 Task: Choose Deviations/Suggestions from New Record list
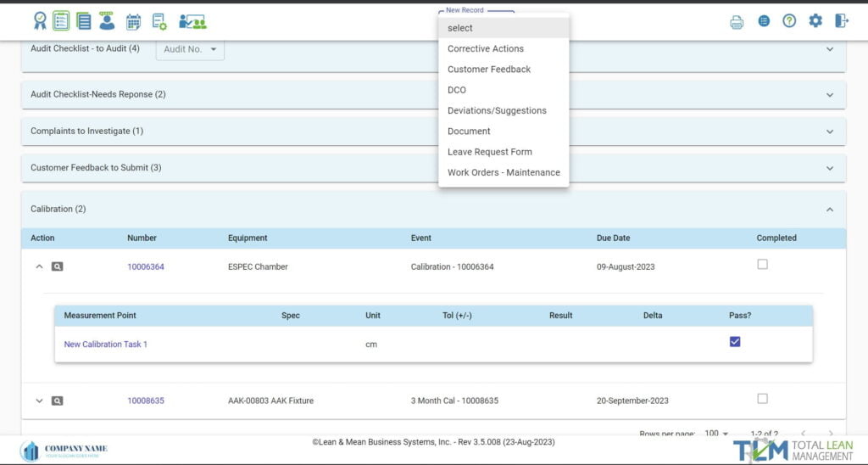click(504, 110)
